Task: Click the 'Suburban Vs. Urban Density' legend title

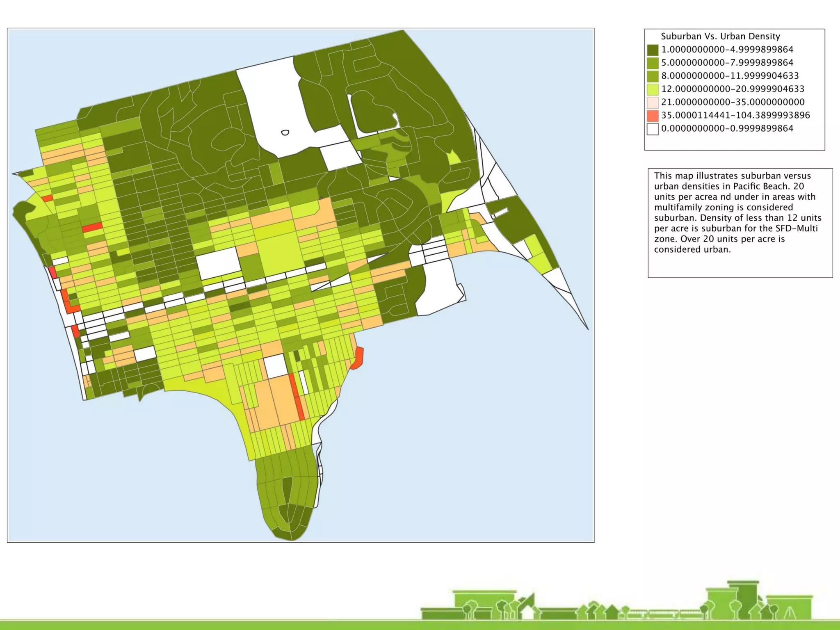Action: 720,36
